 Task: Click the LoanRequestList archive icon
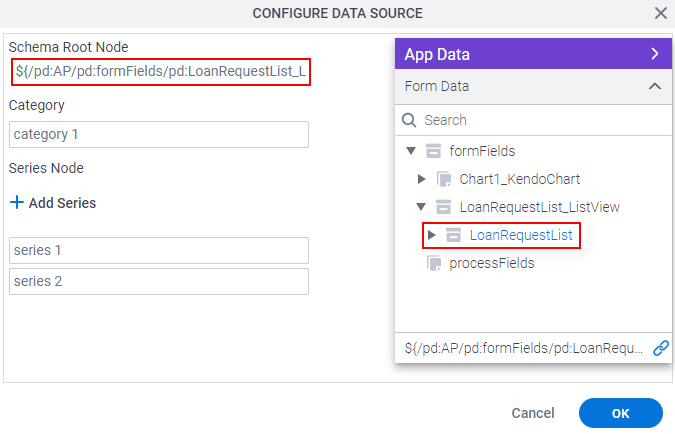pos(453,235)
